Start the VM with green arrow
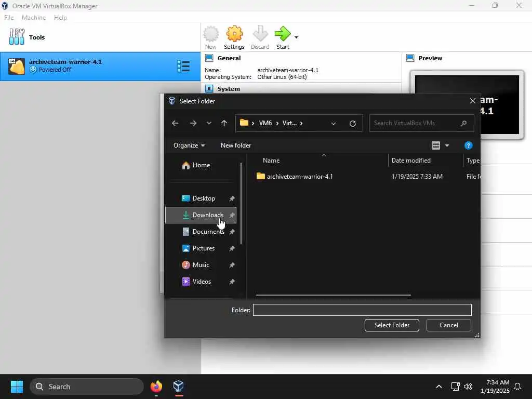This screenshot has width=532, height=399. click(283, 37)
